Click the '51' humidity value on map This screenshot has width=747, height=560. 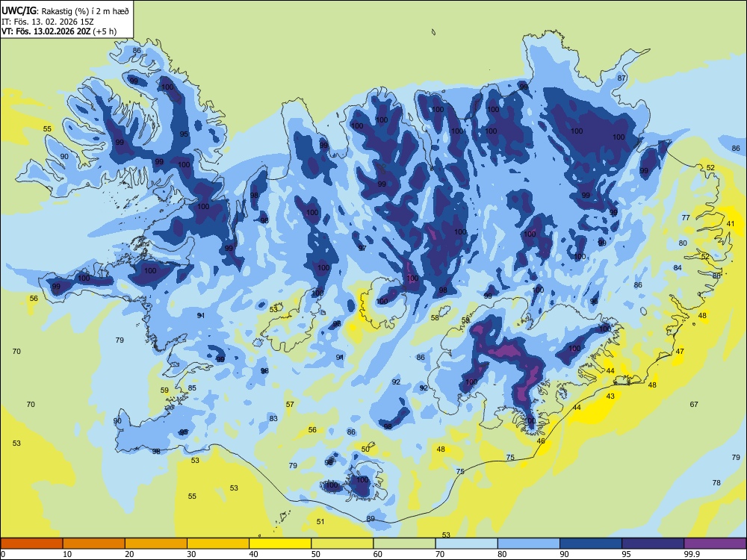[x=320, y=522]
